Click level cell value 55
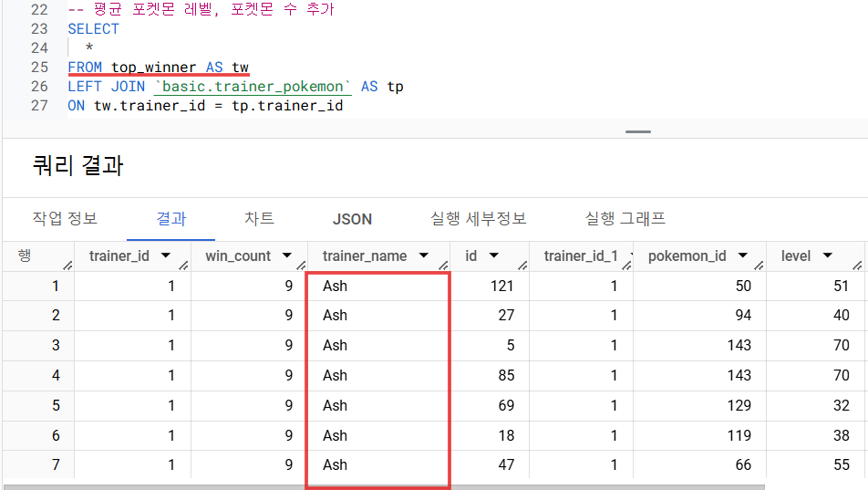The image size is (868, 490). 841,464
